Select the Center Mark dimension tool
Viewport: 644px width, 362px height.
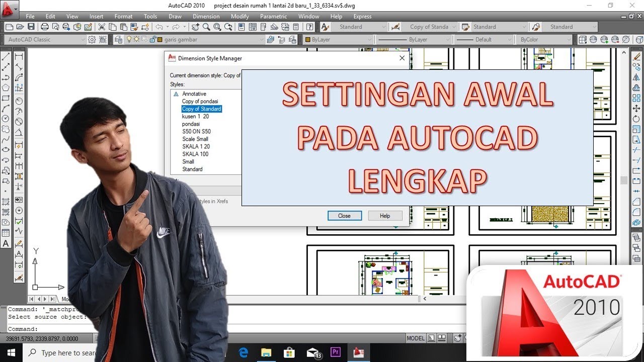(19, 210)
